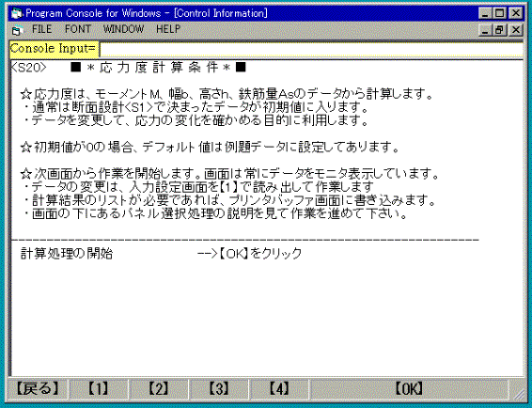Close the Program Console main window
The image size is (532, 408).
516,13
